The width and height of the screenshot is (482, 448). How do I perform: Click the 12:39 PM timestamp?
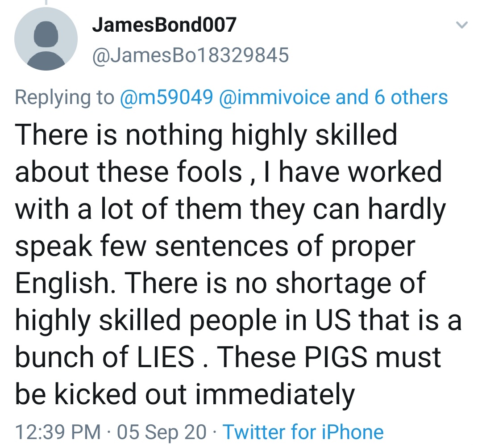click(58, 432)
